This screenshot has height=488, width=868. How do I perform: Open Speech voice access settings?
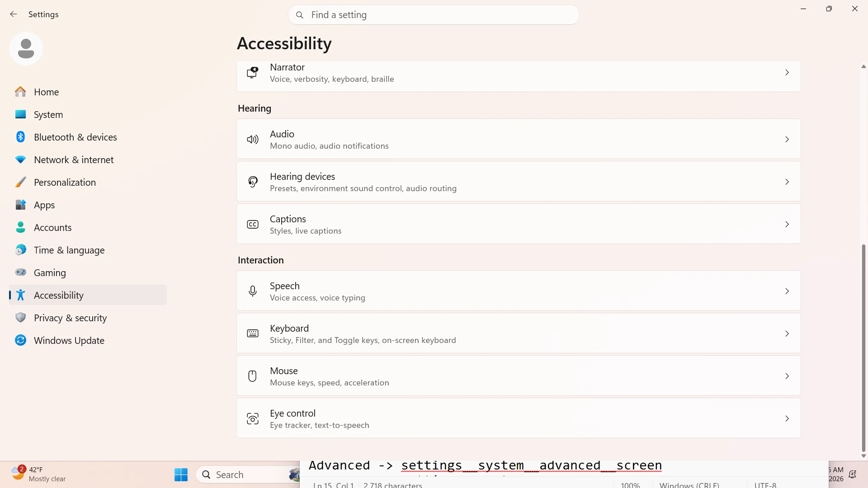coord(519,291)
